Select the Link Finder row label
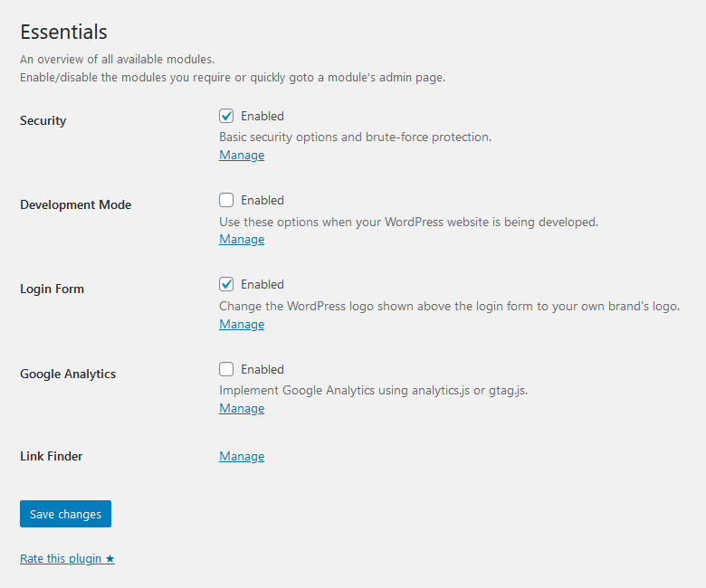This screenshot has width=706, height=588. [52, 456]
